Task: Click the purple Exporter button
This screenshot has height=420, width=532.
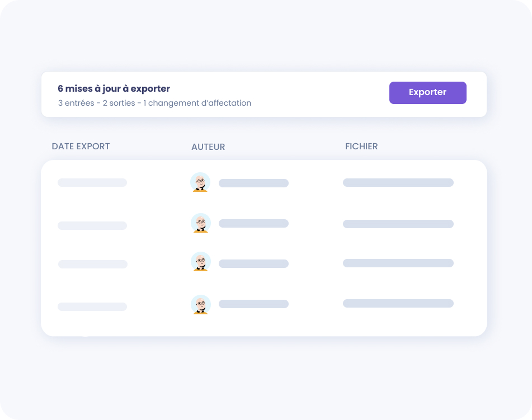Action: pyautogui.click(x=427, y=93)
